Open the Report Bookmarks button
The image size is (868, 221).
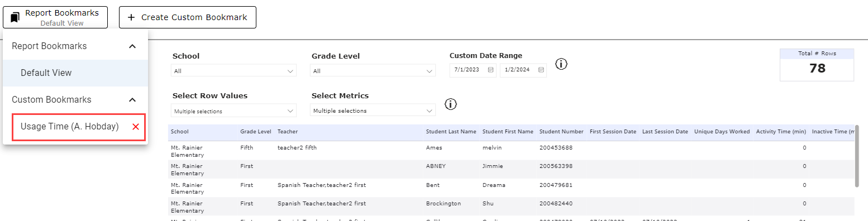pos(55,17)
